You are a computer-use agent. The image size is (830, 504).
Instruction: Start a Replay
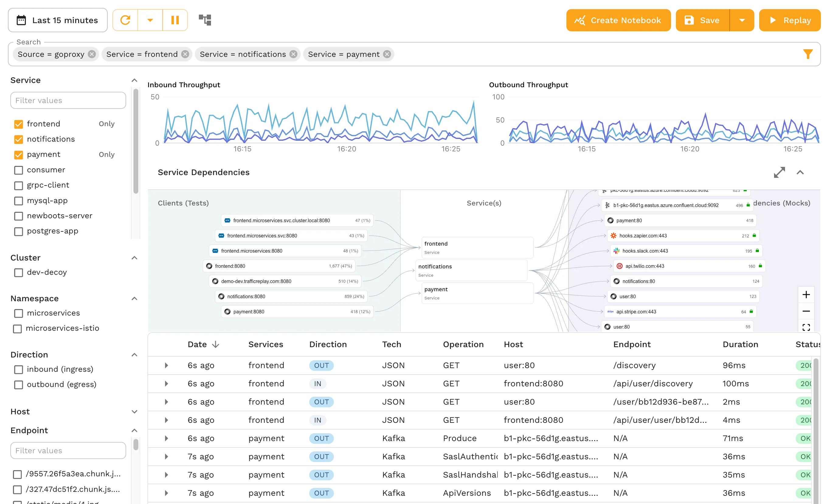pyautogui.click(x=790, y=20)
